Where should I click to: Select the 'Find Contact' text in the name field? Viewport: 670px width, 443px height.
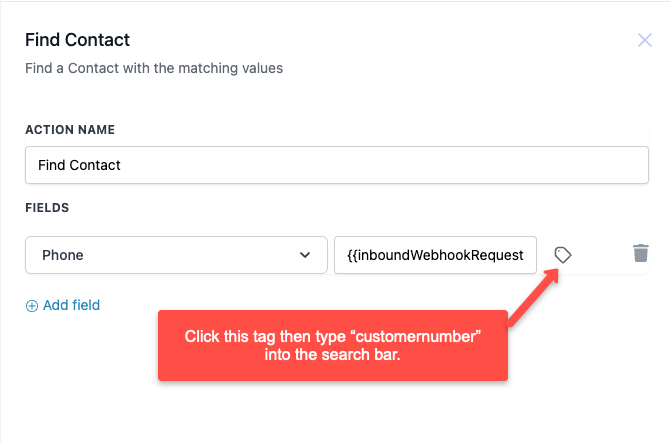79,165
